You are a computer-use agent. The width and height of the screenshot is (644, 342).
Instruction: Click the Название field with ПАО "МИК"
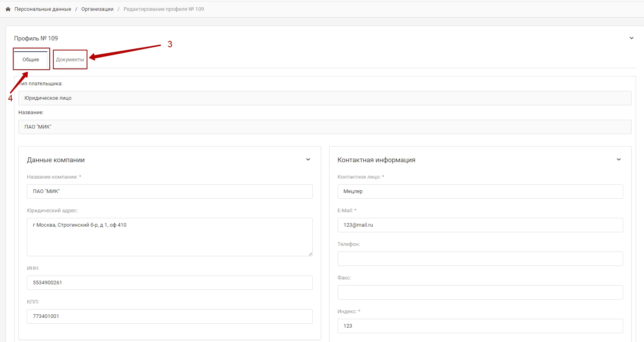coord(325,127)
